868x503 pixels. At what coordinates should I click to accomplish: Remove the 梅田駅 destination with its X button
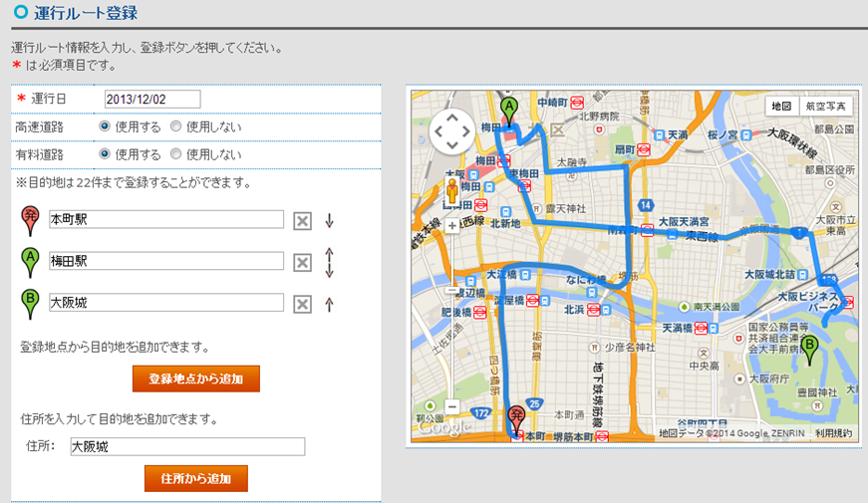pos(302,262)
